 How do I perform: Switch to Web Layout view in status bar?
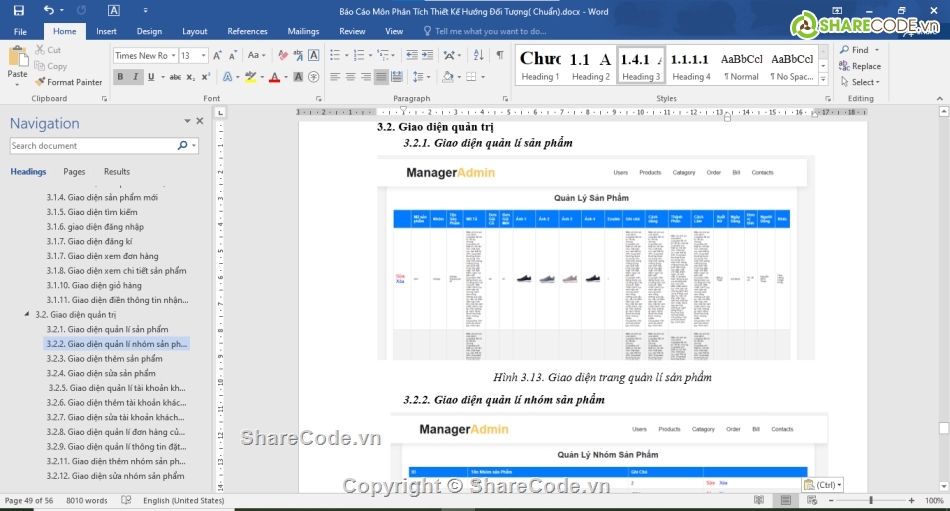812,500
